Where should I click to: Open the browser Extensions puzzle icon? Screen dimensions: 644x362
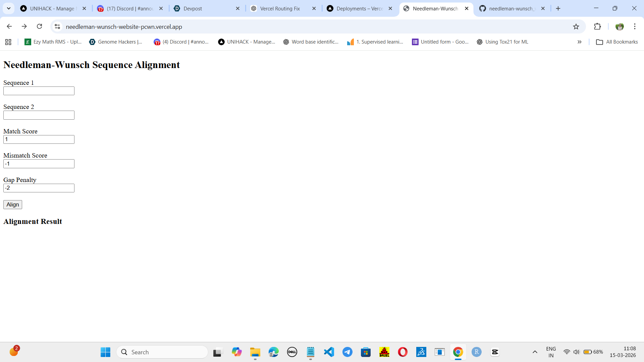(597, 26)
